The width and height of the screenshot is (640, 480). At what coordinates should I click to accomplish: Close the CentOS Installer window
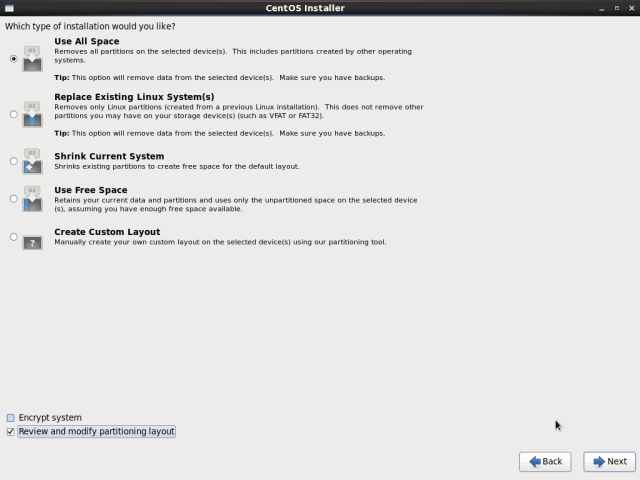[x=631, y=8]
